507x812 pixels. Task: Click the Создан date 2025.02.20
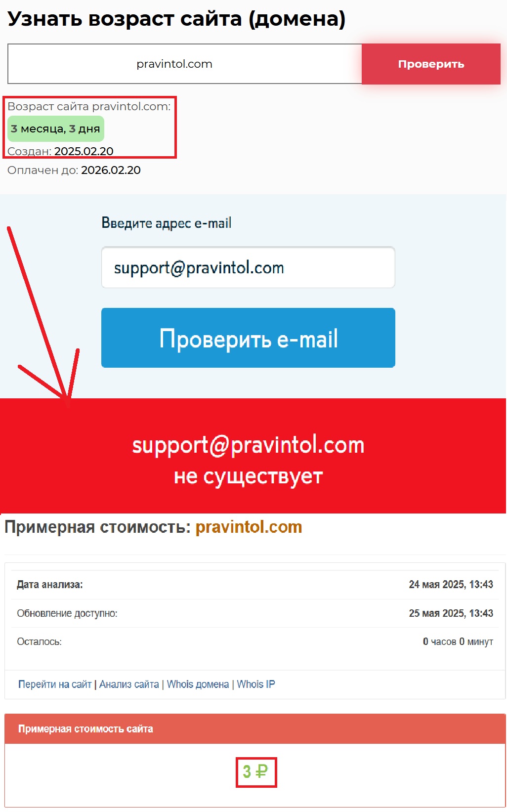point(84,151)
